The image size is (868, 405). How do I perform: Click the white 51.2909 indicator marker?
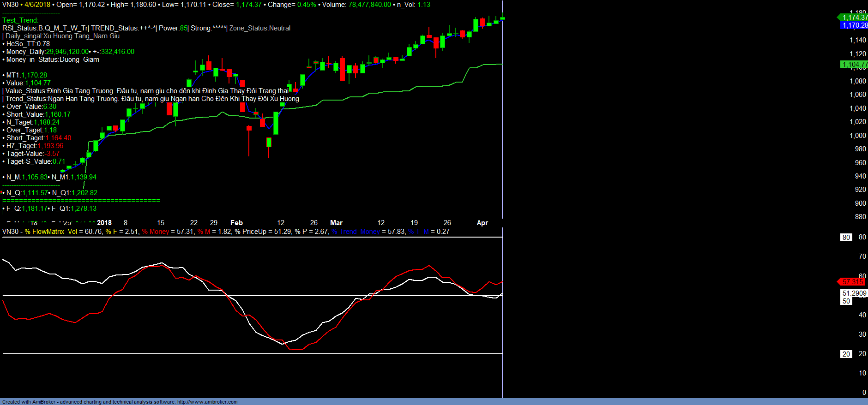(x=854, y=293)
